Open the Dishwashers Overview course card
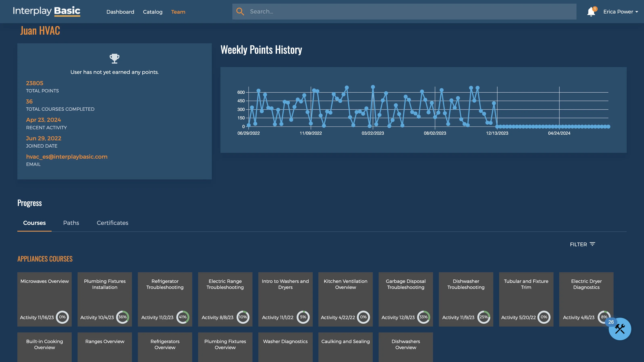 tap(406, 347)
